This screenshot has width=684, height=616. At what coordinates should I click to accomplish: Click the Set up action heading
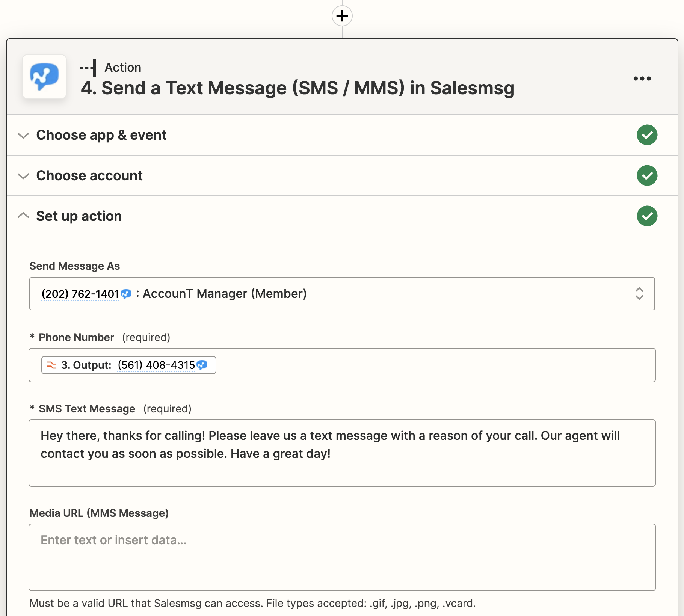point(79,216)
